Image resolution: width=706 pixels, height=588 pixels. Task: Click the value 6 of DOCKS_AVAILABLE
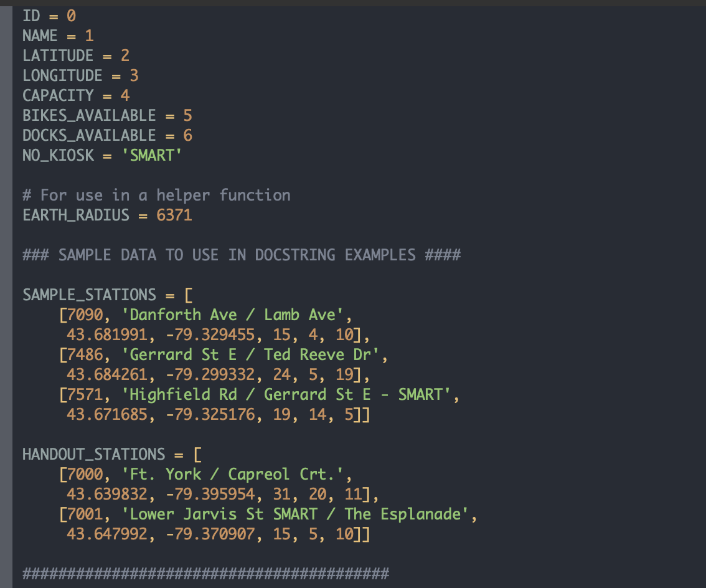click(188, 135)
